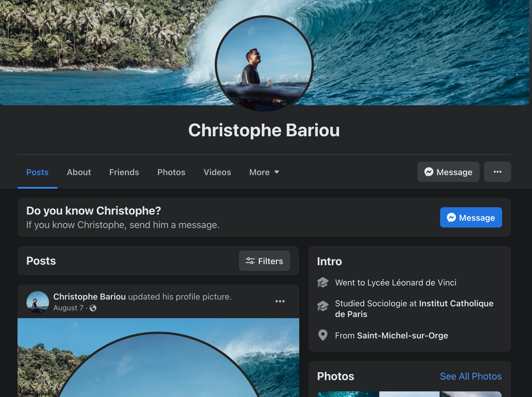Open the post Filters button
Screen dimensions: 532x397
click(x=264, y=261)
